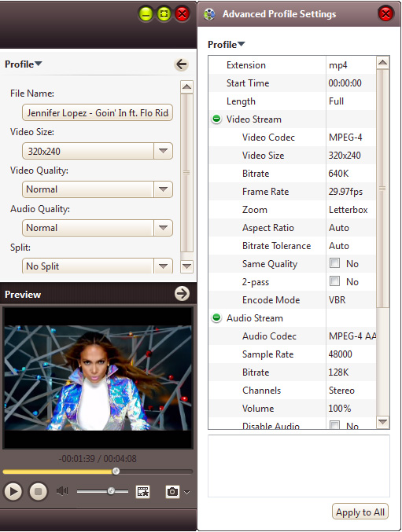Viewport: 402px width, 532px height.
Task: Toggle the Disable Audio checkbox
Action: pyautogui.click(x=335, y=425)
